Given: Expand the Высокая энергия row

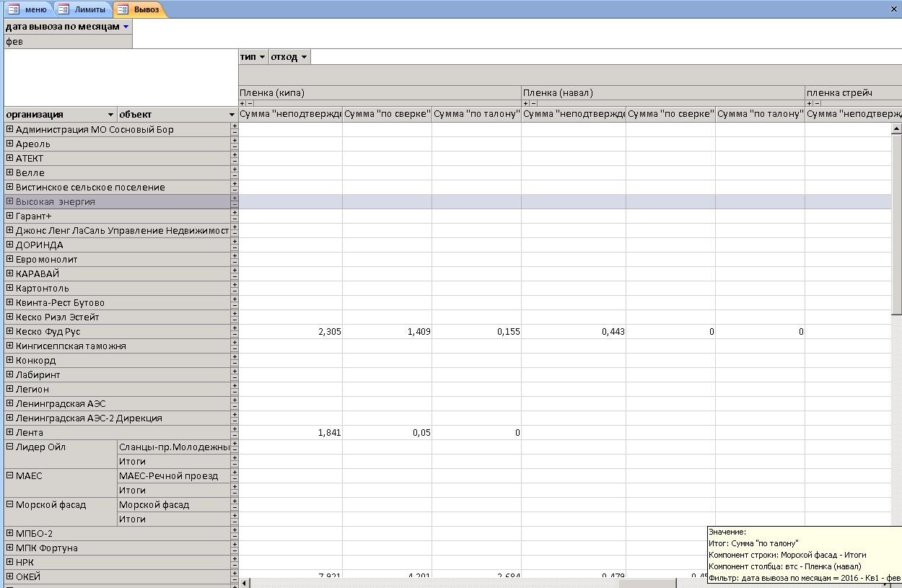Looking at the screenshot, I should coord(10,201).
